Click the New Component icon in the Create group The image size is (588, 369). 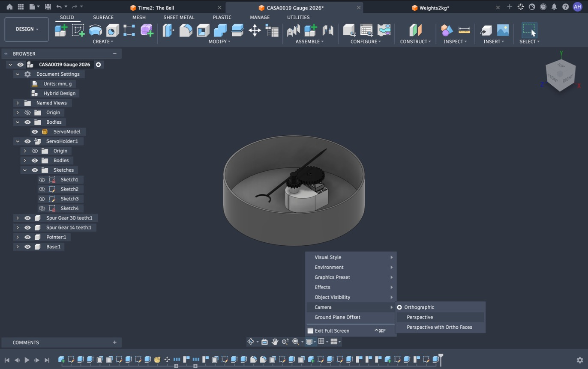pyautogui.click(x=61, y=30)
